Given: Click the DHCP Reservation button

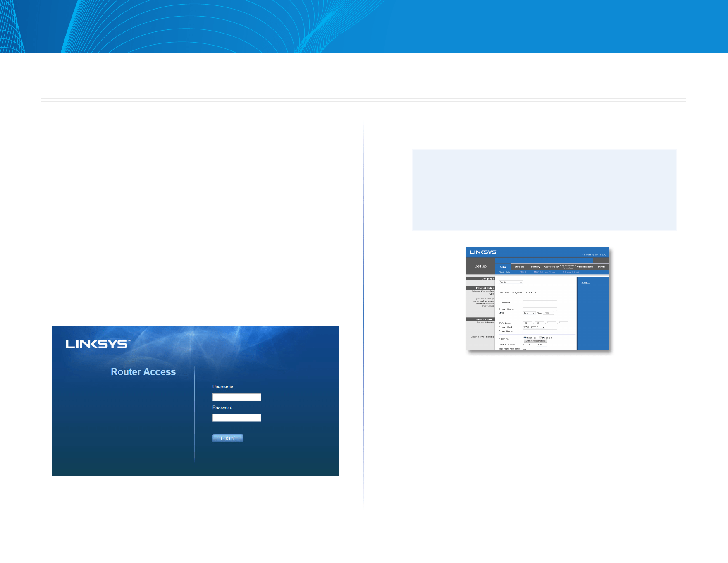Looking at the screenshot, I should point(535,341).
